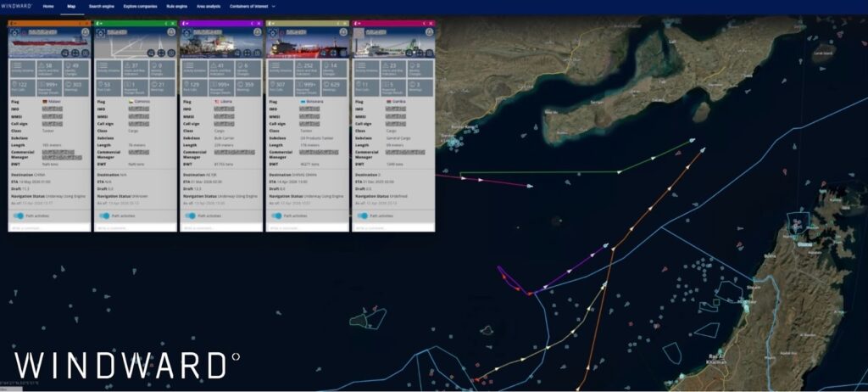Screen dimensions: 868x392
Task: Toggle Path activities on Liberia vessel card
Action: click(191, 216)
